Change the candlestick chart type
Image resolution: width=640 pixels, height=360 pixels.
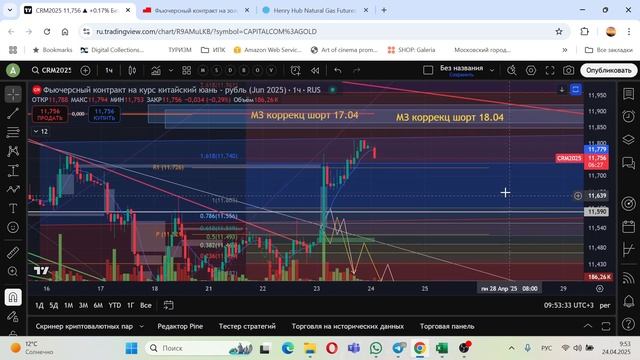[x=132, y=70]
